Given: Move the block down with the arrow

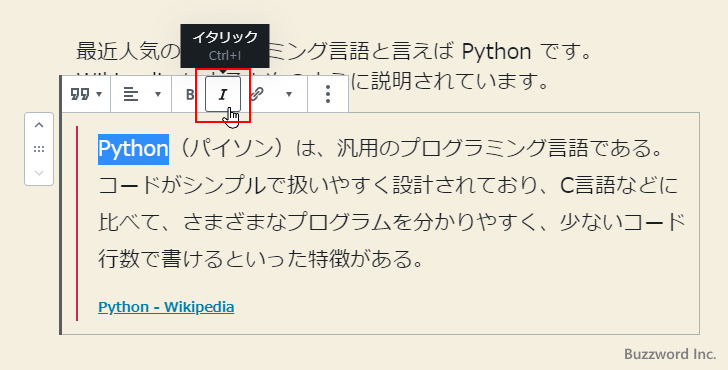Looking at the screenshot, I should (x=39, y=173).
